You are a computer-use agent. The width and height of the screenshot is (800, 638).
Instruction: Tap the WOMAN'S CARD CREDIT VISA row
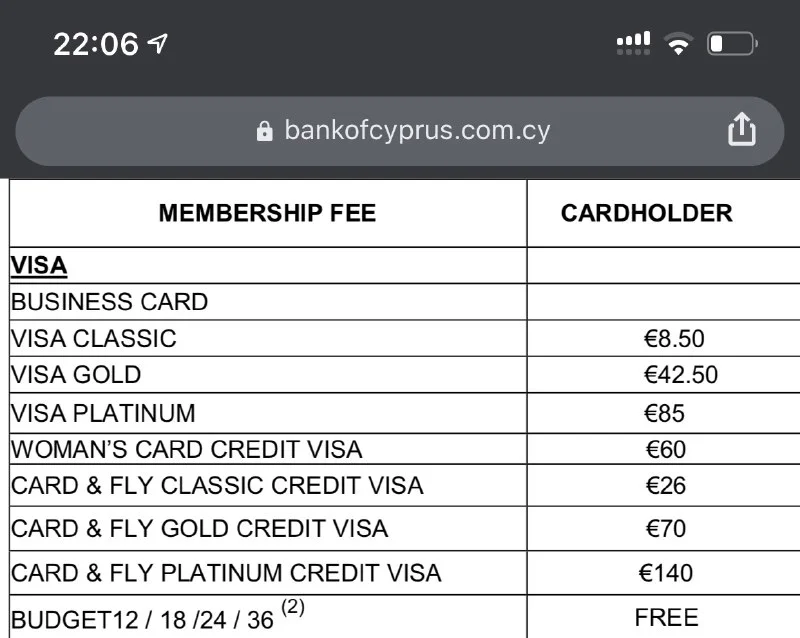pyautogui.click(x=187, y=450)
